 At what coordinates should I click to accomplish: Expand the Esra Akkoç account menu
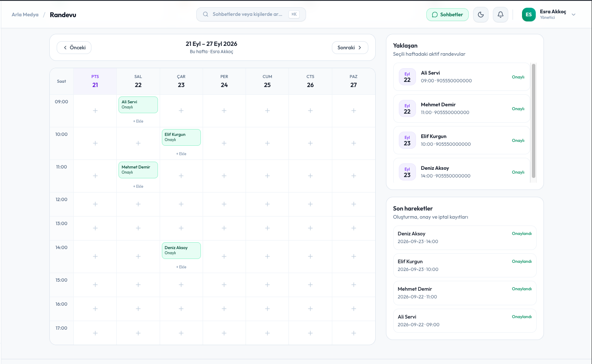coord(574,15)
